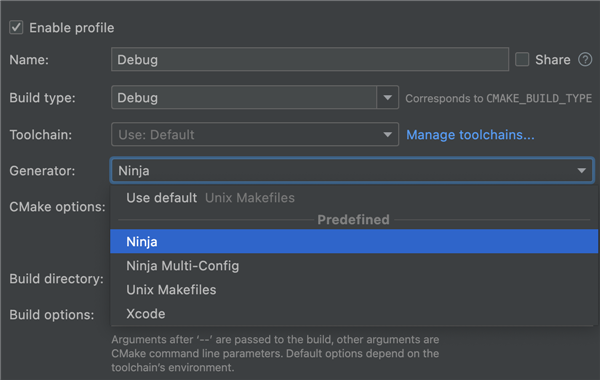Click the Name text field containing Debug
The width and height of the screenshot is (600, 380).
pyautogui.click(x=310, y=59)
